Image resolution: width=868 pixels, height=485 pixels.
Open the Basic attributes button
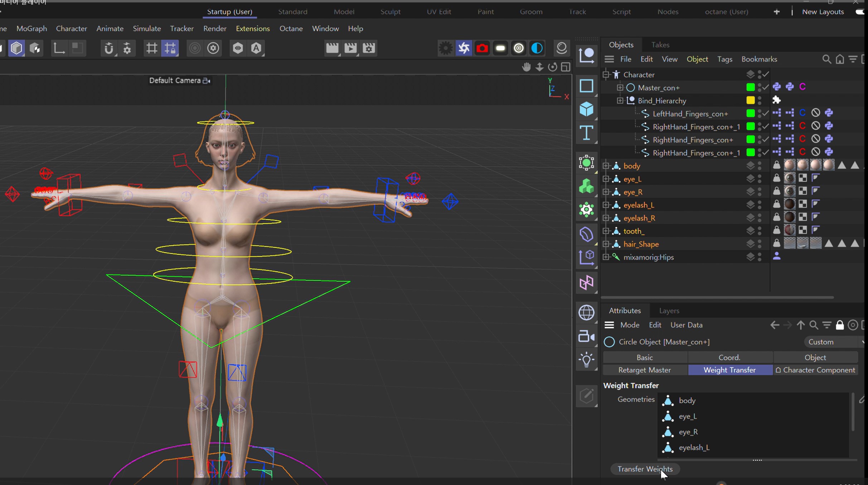click(645, 357)
